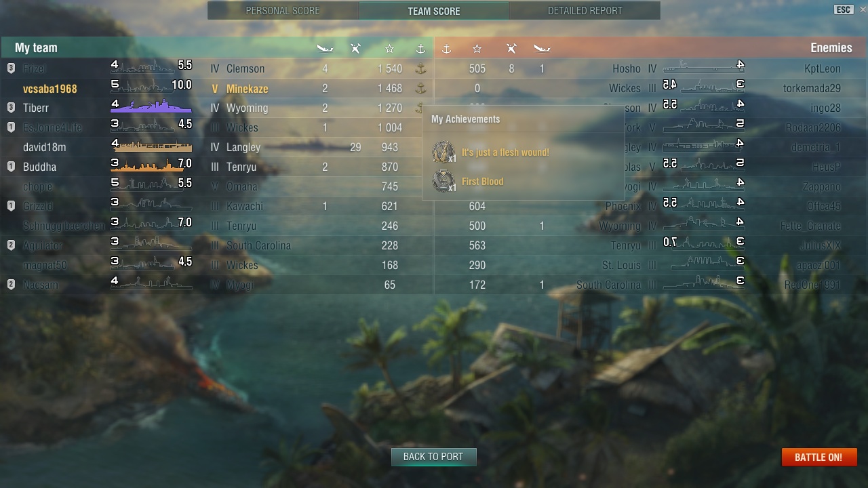868x488 pixels.
Task: Click the It's just a flesh wound medal
Action: 444,152
